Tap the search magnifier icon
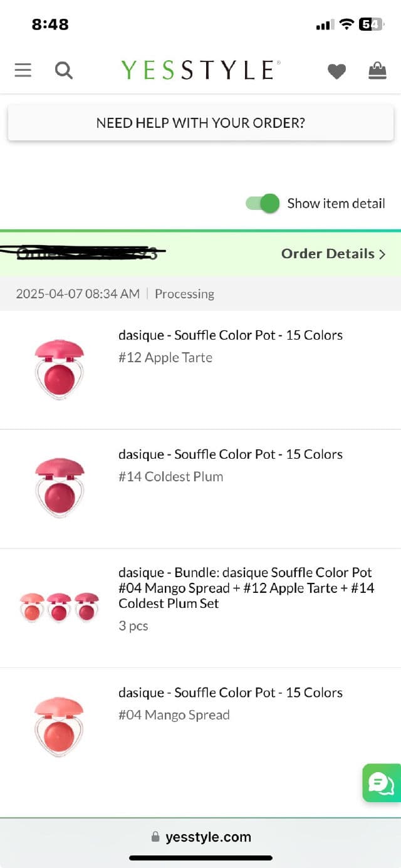 [63, 70]
